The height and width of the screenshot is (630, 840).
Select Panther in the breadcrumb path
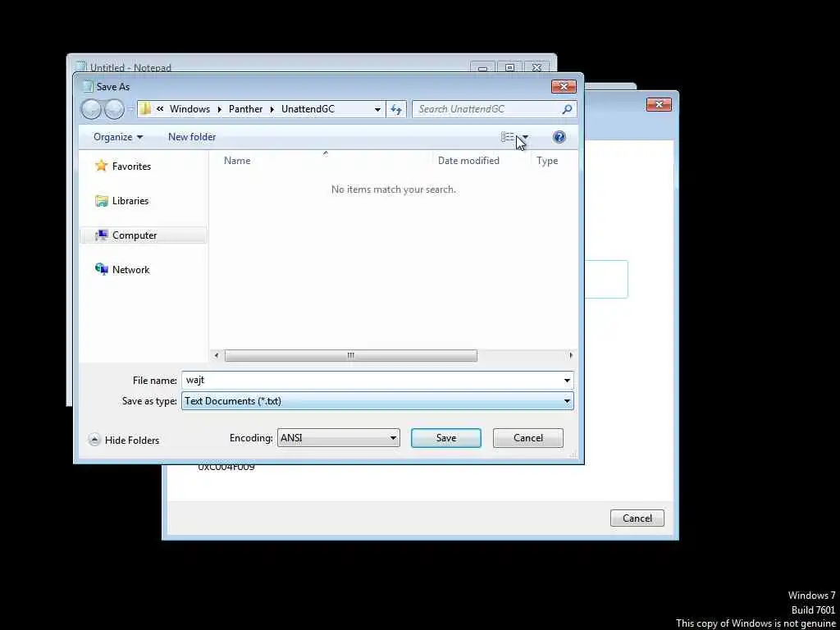(245, 109)
